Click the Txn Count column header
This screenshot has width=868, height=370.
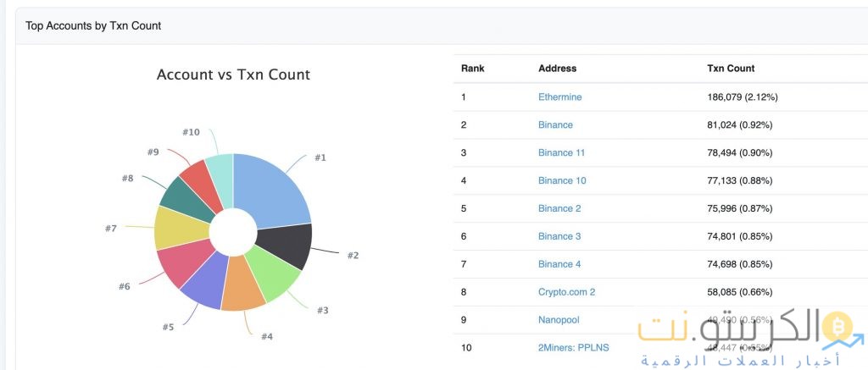click(730, 68)
